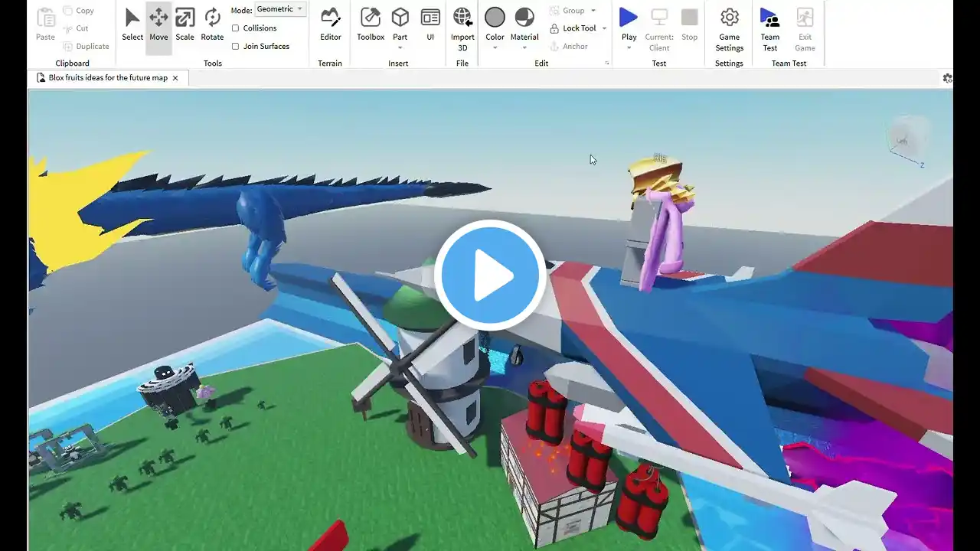Click the Cut scissors button
The height and width of the screenshot is (551, 980).
[75, 28]
